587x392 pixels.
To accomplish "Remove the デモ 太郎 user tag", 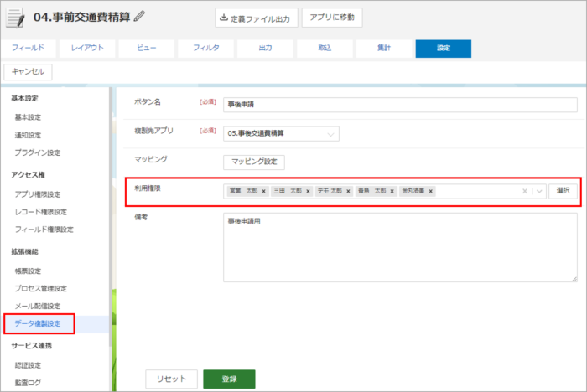I will click(348, 191).
